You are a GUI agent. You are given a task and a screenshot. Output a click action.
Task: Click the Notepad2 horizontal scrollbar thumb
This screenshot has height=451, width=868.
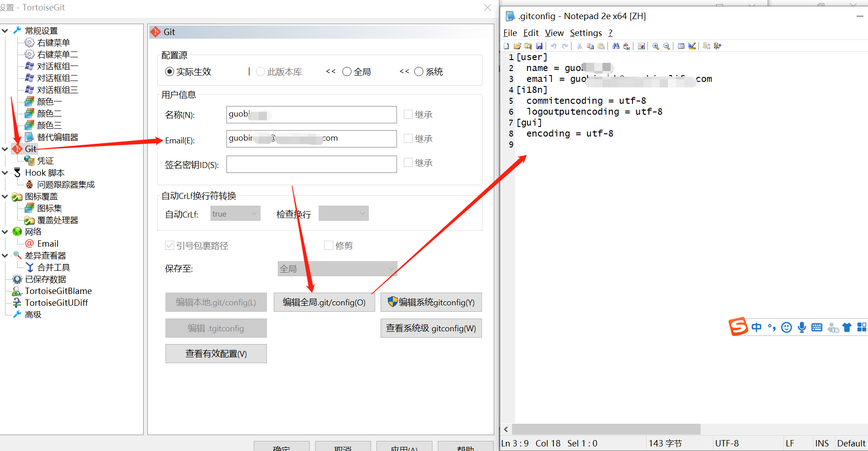(x=606, y=429)
